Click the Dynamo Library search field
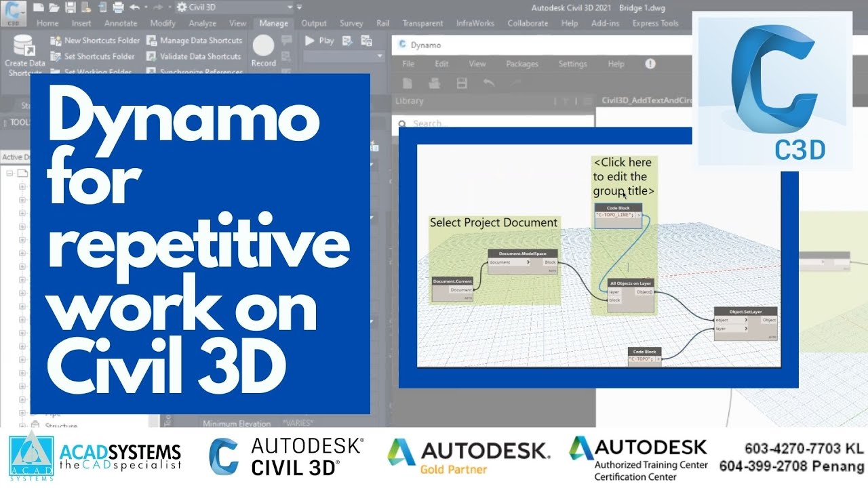Image resolution: width=868 pixels, height=488 pixels. (492, 123)
